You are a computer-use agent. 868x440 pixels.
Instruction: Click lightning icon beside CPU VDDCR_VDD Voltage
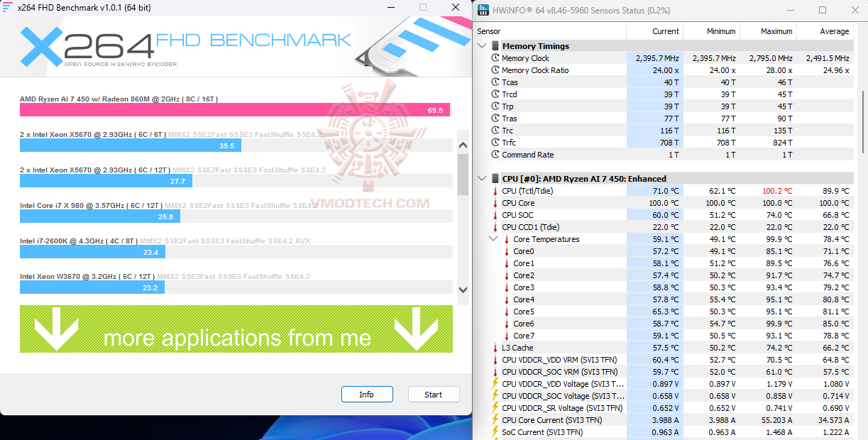[495, 384]
